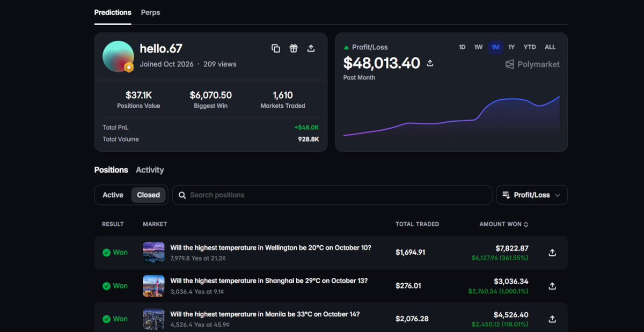This screenshot has width=644, height=332.
Task: Open the Profit/Loss sort dropdown
Action: [532, 195]
